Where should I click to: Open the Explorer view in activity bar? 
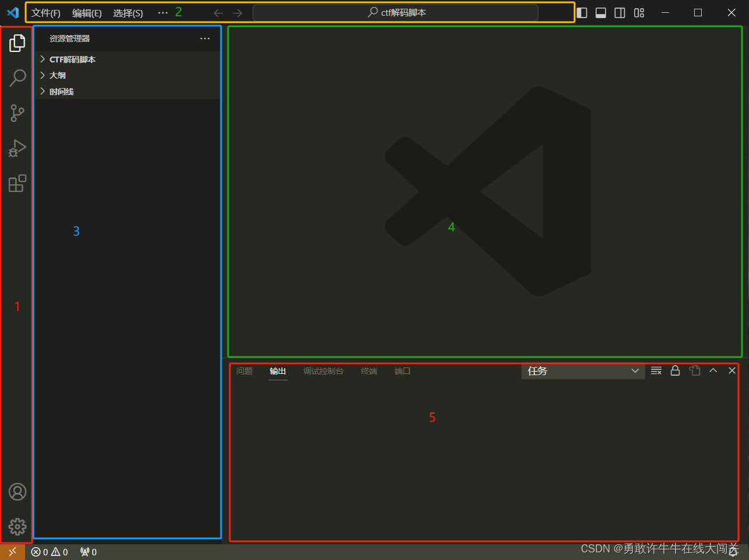(x=17, y=43)
